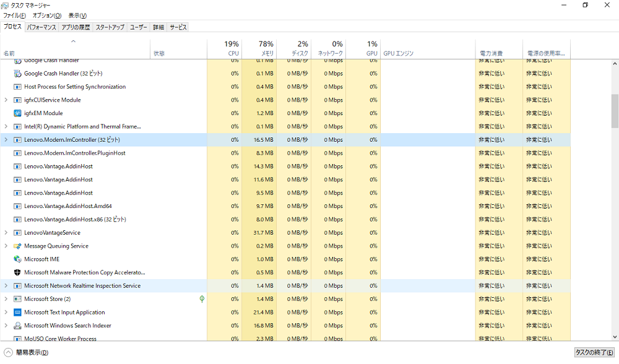Click the Microsoft Windows Search Indexer icon
This screenshot has width=619, height=364.
[17, 326]
